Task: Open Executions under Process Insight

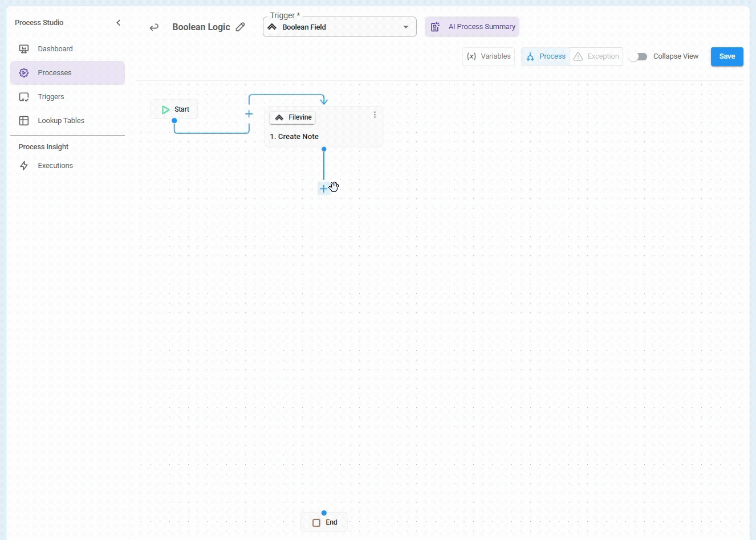Action: [55, 166]
